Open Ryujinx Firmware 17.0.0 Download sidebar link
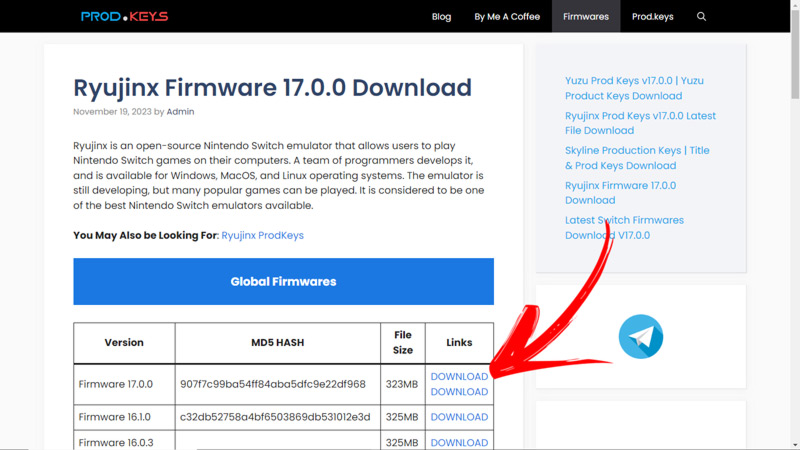This screenshot has height=450, width=800. (x=620, y=193)
